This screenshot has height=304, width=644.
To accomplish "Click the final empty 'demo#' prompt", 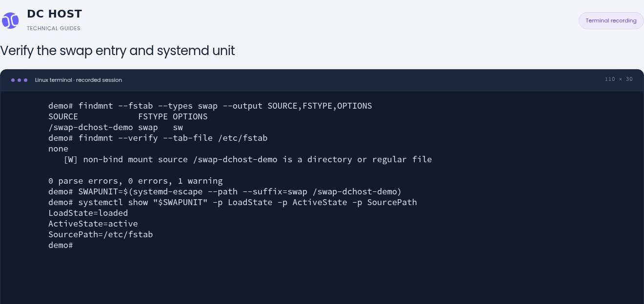I will tap(60, 245).
